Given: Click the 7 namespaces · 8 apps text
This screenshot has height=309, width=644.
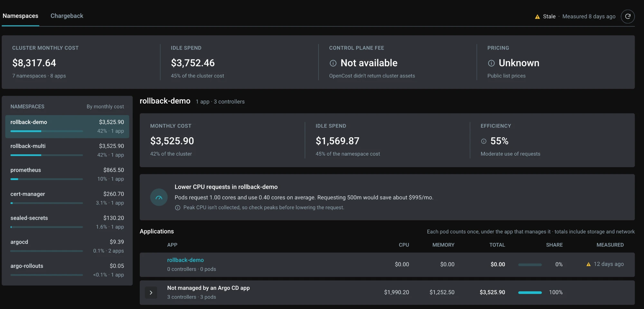Looking at the screenshot, I should coord(39,76).
